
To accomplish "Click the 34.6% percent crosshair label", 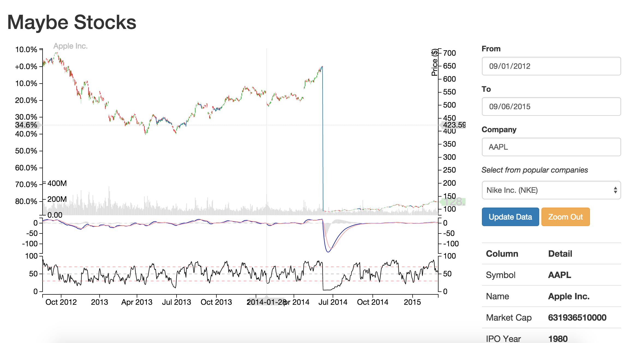I will [26, 125].
